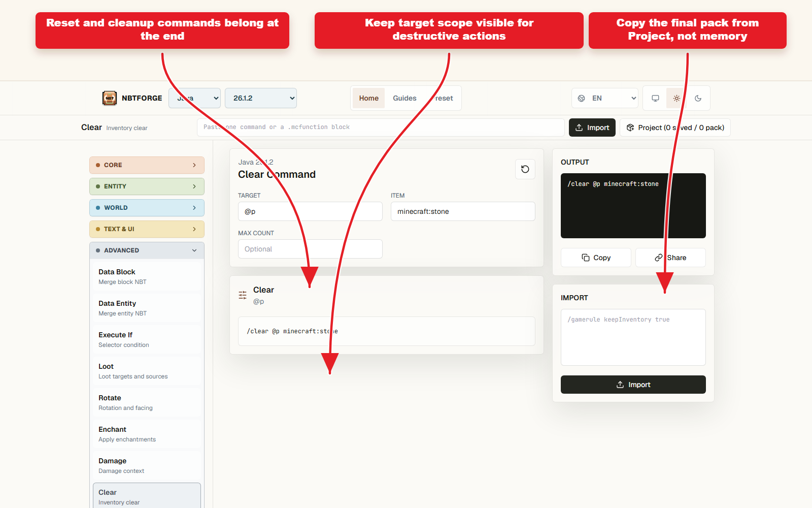
Task: Copy the output command
Action: tap(596, 258)
